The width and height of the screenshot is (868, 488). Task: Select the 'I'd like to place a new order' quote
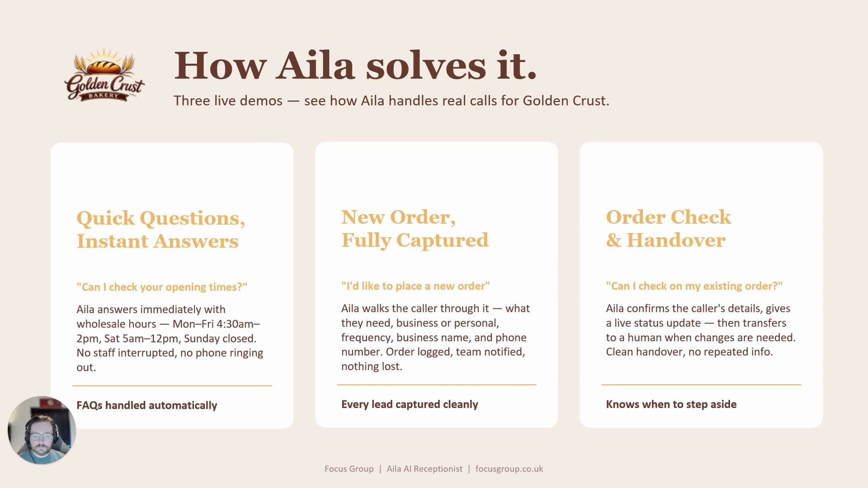click(x=415, y=286)
